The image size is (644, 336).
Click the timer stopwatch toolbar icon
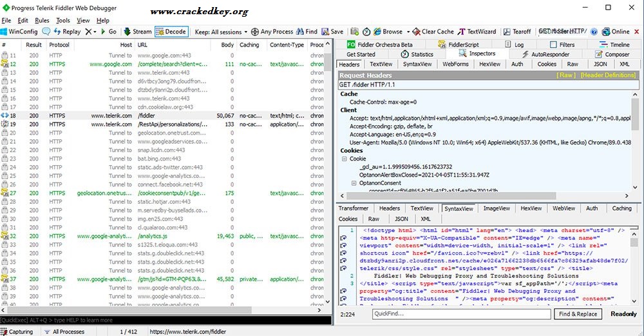coord(366,32)
